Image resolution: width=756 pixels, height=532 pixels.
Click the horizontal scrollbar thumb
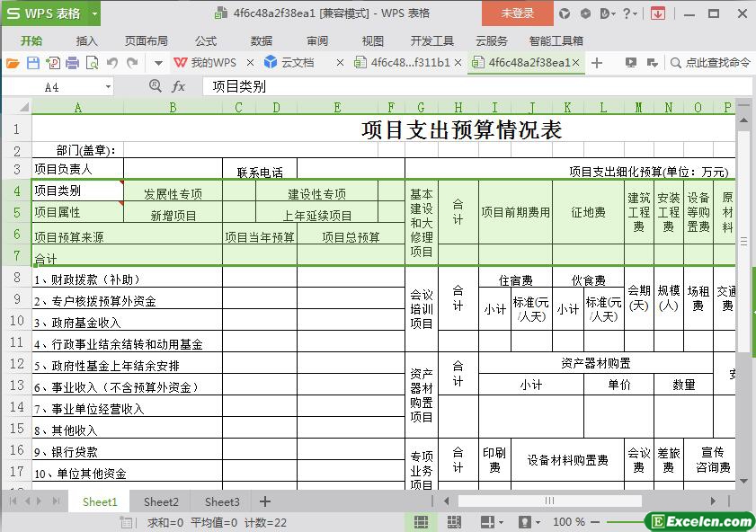549,501
